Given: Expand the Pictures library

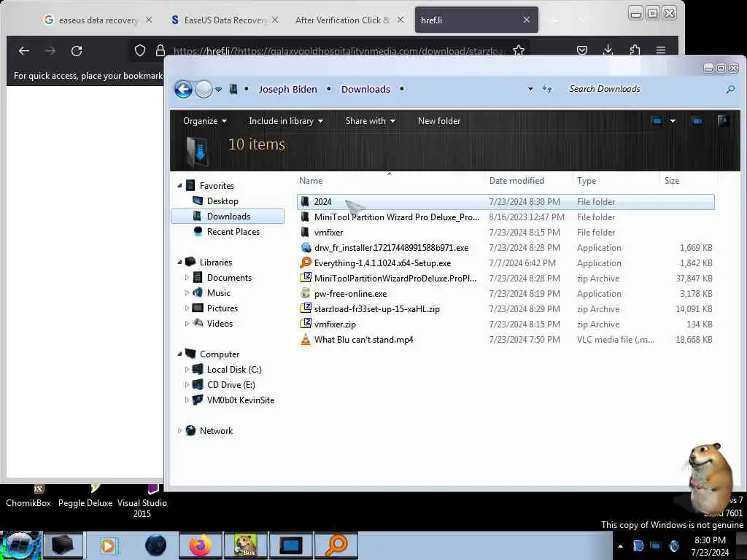Looking at the screenshot, I should 187,308.
